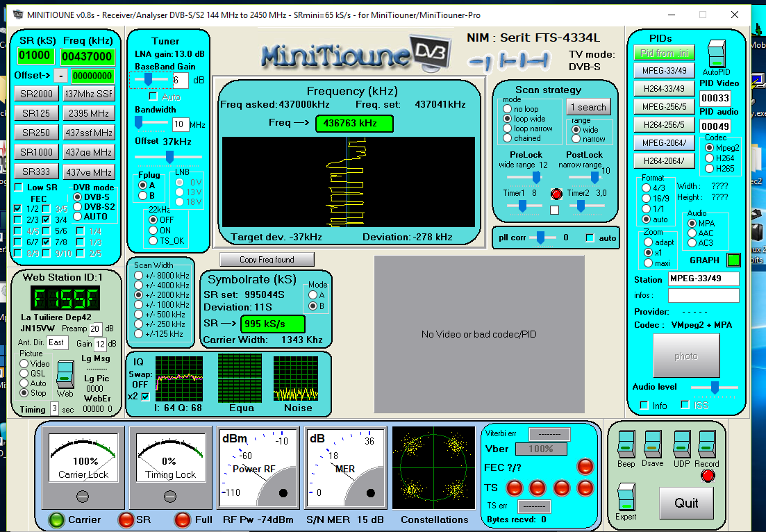Choose H264 codec radio button
Screen dimensions: 766x532
pos(709,158)
